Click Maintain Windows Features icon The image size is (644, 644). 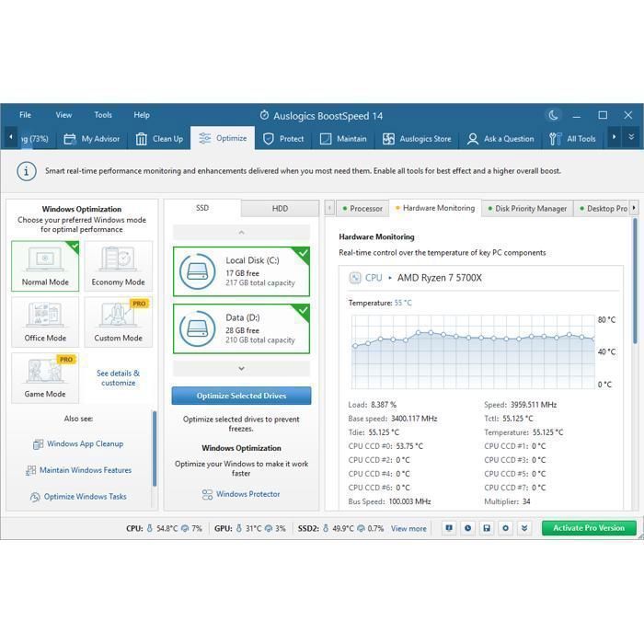coord(30,471)
